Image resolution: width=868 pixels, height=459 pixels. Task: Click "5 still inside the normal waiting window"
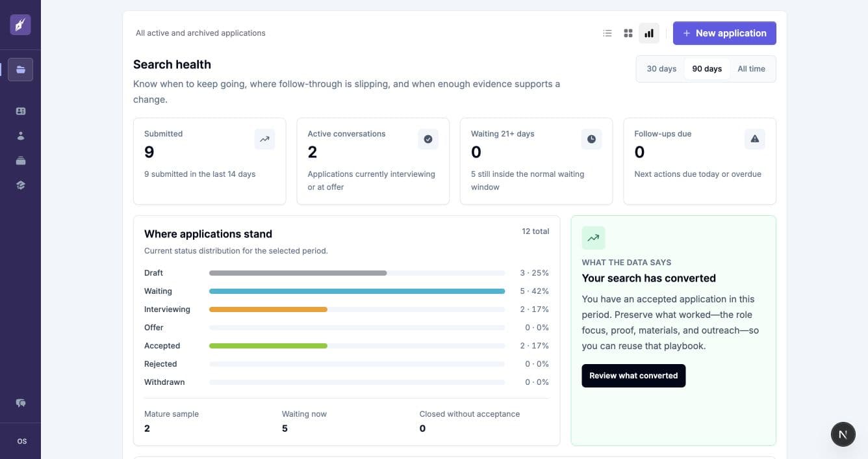(x=528, y=181)
